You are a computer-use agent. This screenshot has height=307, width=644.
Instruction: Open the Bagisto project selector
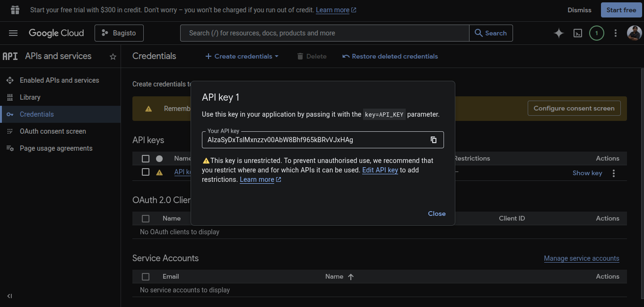119,33
